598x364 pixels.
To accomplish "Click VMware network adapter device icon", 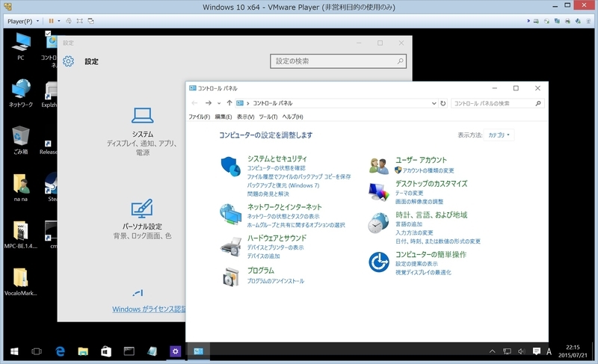I will (557, 22).
